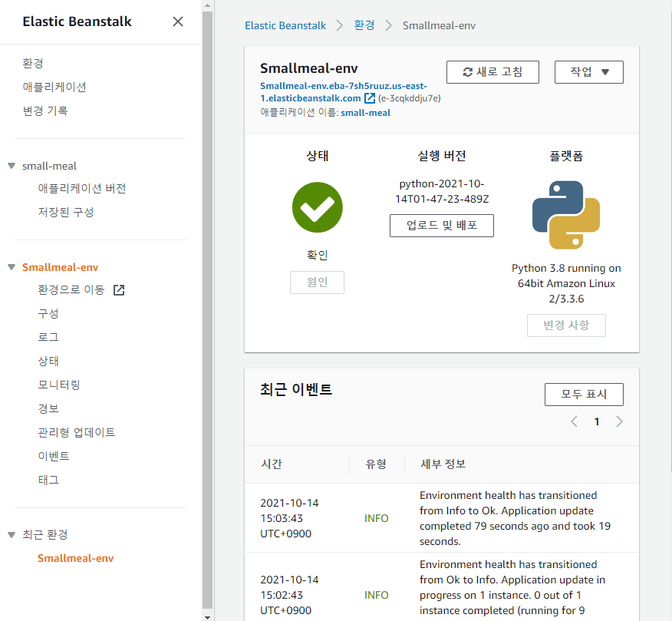Open 모니터링 in the sidebar

tap(59, 385)
